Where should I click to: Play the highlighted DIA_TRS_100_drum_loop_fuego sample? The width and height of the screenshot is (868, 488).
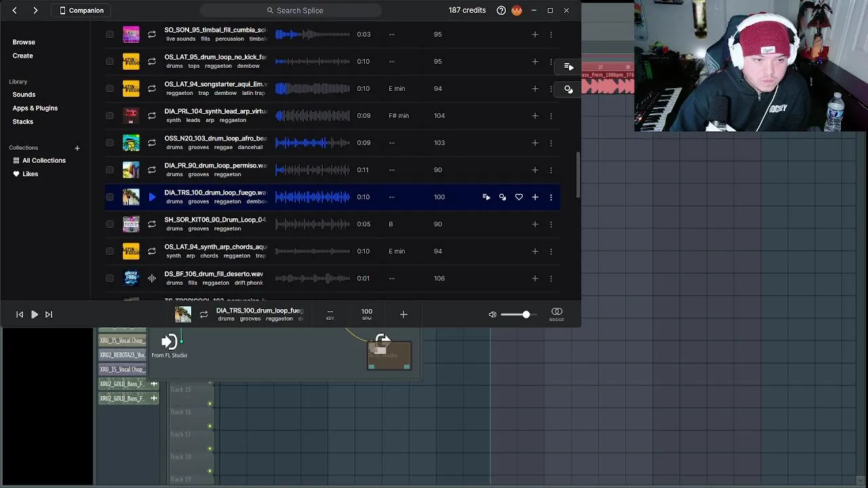pos(152,197)
